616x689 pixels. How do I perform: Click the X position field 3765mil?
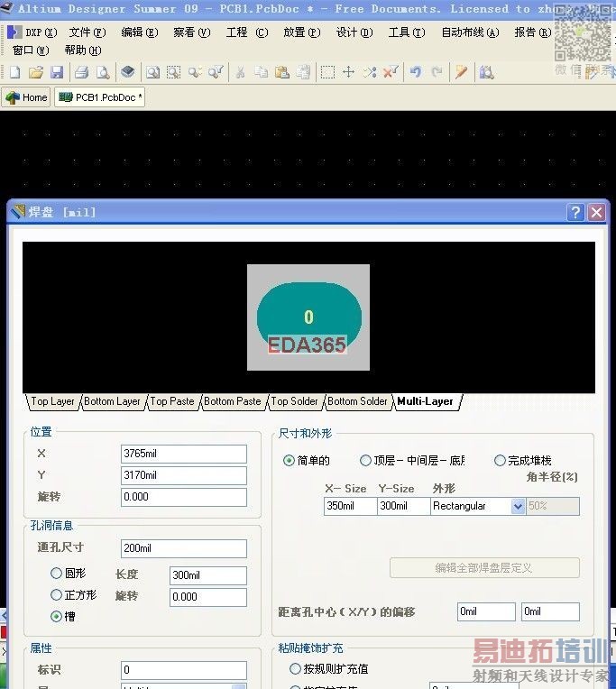click(x=184, y=454)
